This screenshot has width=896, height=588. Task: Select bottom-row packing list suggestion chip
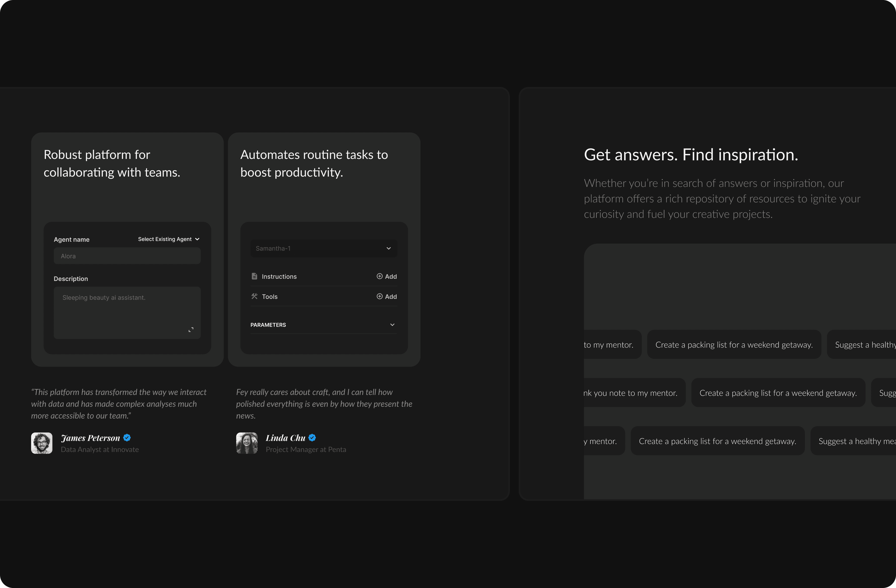coord(717,441)
